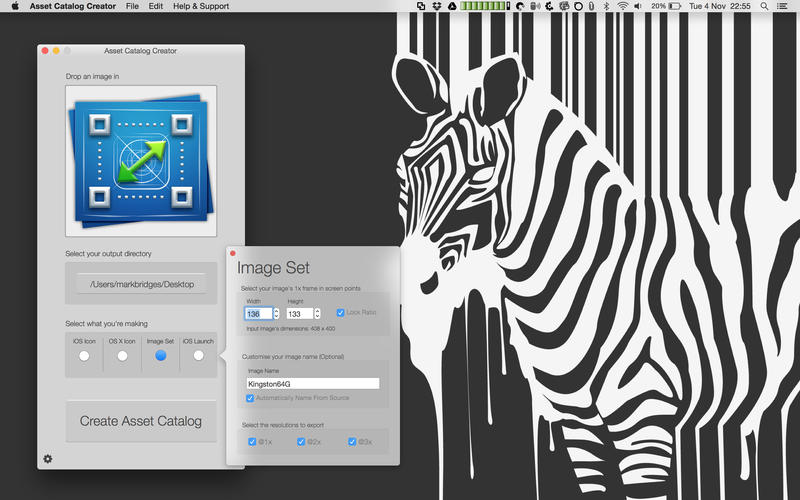This screenshot has height=500, width=800.
Task: Toggle the @1x resolution checkbox
Action: [252, 442]
